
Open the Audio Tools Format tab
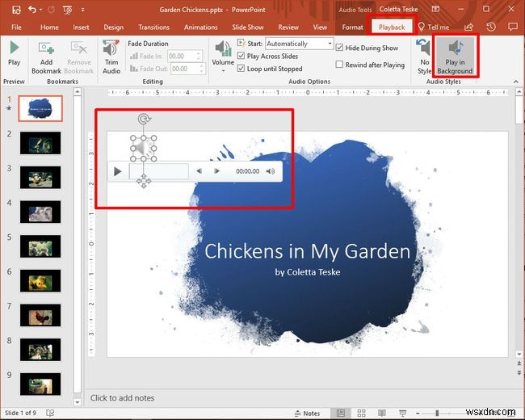coord(352,27)
